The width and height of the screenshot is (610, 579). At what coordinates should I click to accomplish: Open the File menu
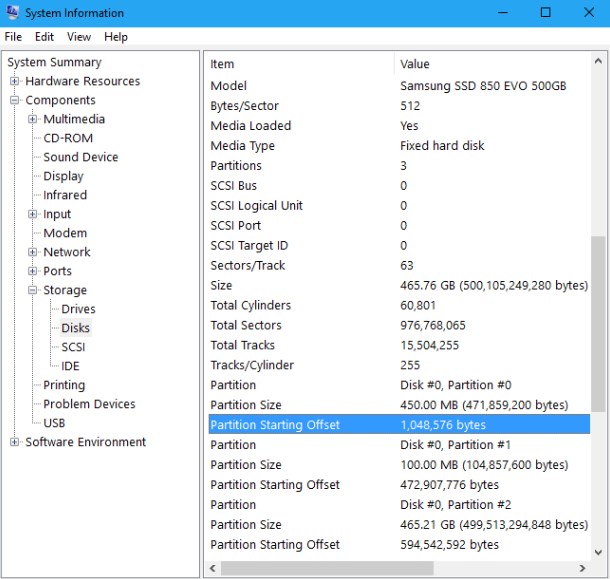click(x=13, y=37)
